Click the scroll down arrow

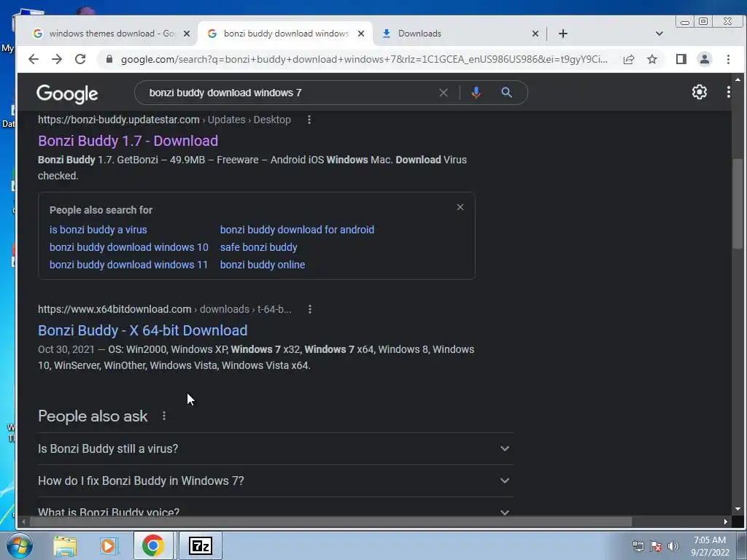coord(738,509)
